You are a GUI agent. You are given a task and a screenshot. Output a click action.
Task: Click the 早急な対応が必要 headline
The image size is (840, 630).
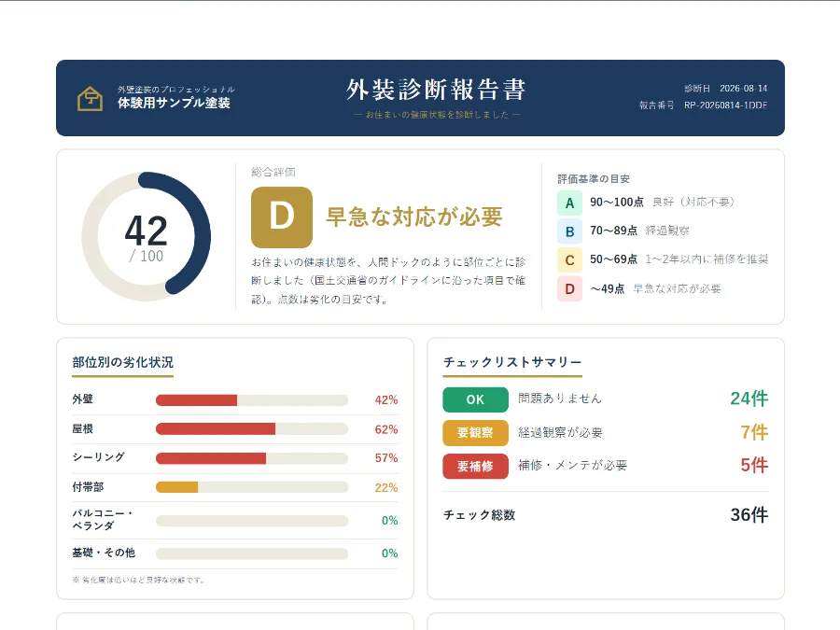coord(414,217)
